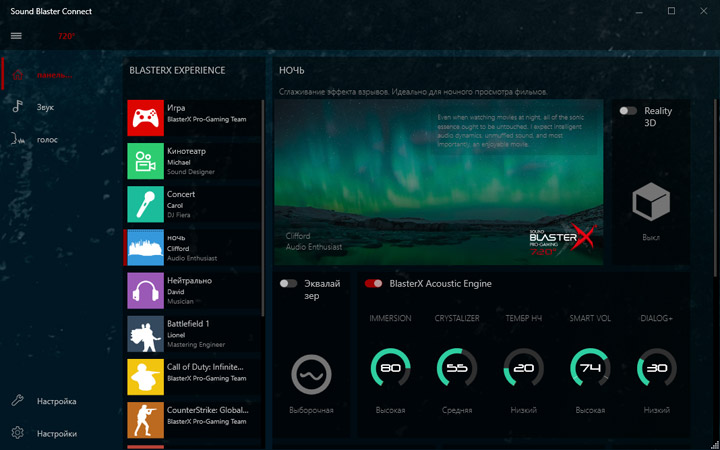Click the profile list scrollbar

(263, 208)
